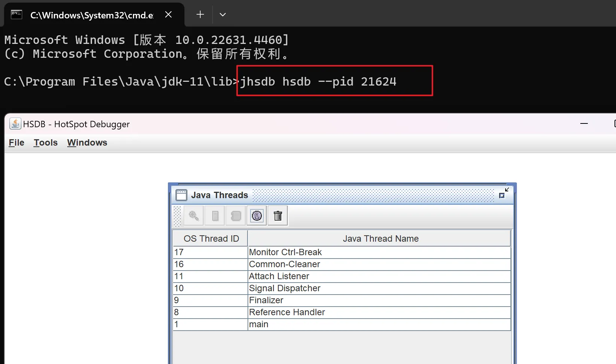Select the Reference Handler thread row

[x=342, y=312]
